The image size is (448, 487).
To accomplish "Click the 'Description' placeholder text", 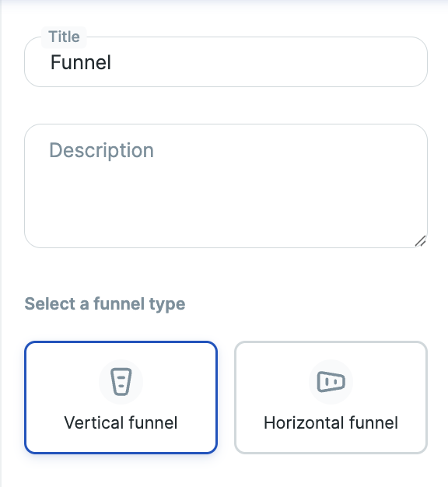I will point(102,151).
